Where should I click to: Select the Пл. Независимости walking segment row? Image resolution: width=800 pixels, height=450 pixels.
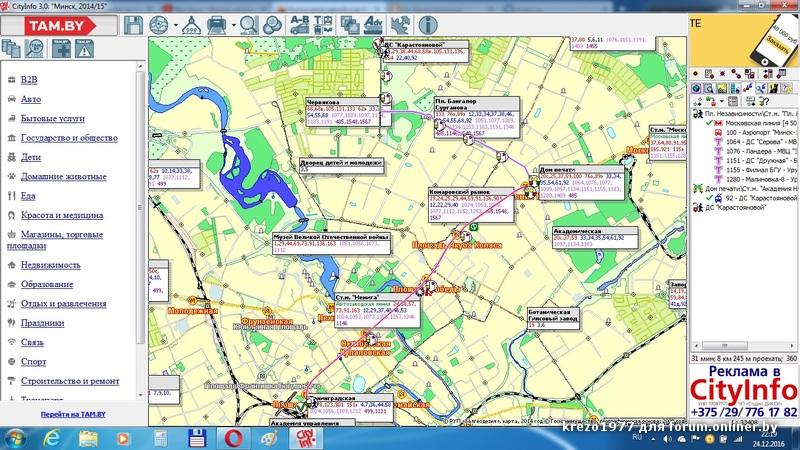[744, 113]
